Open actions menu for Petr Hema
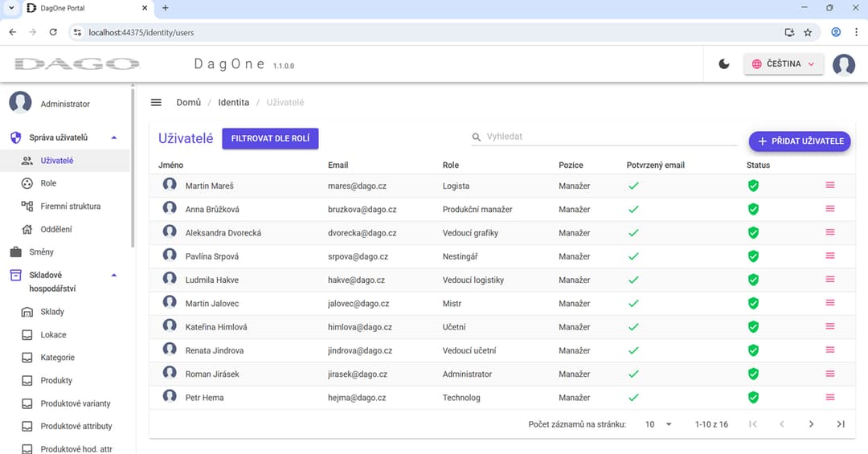 [829, 397]
